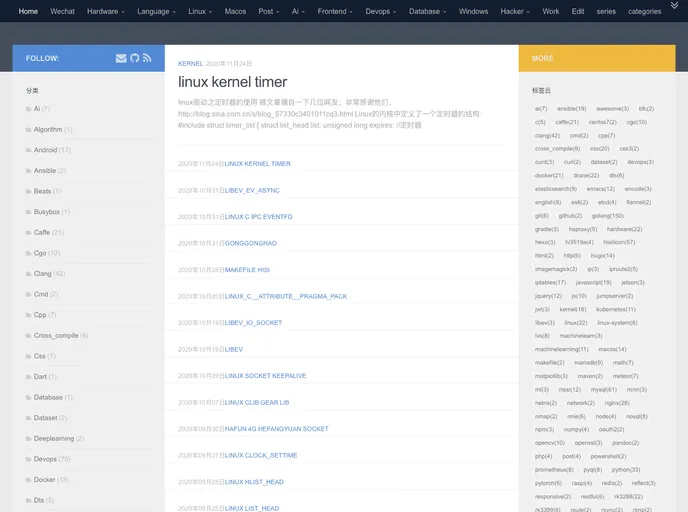This screenshot has width=688, height=512.
Task: Click the iptables(17) tag
Action: pyautogui.click(x=550, y=283)
